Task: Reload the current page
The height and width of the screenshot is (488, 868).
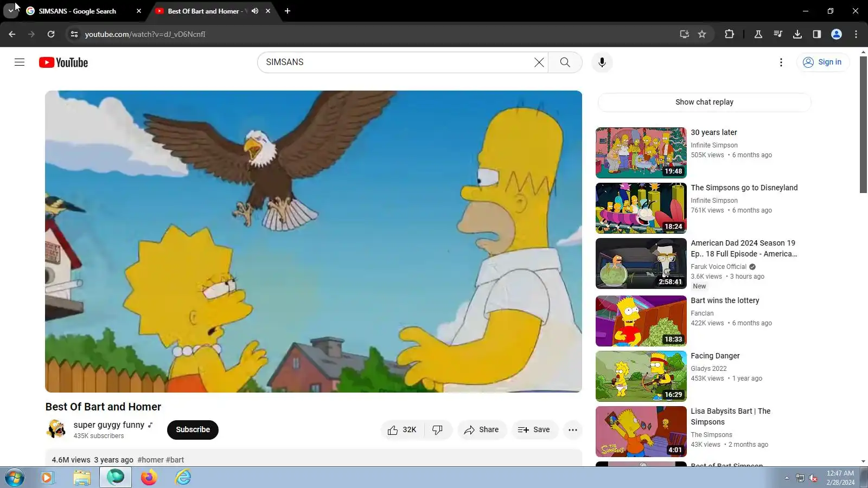Action: (x=51, y=34)
